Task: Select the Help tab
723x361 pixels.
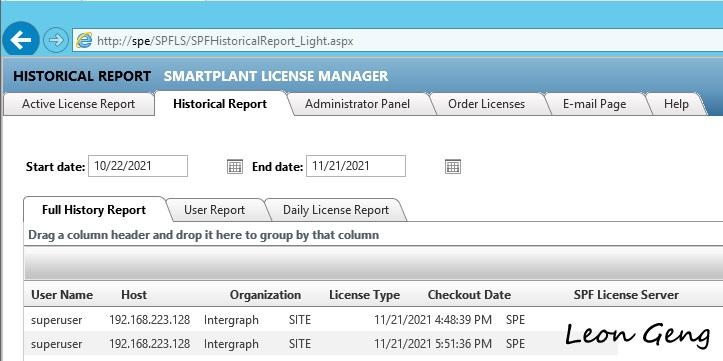Action: coord(676,104)
